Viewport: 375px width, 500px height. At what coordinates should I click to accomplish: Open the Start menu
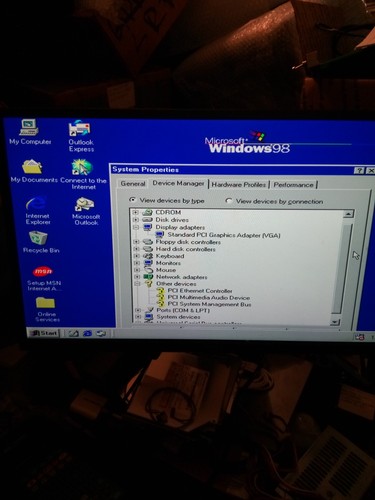(x=44, y=333)
